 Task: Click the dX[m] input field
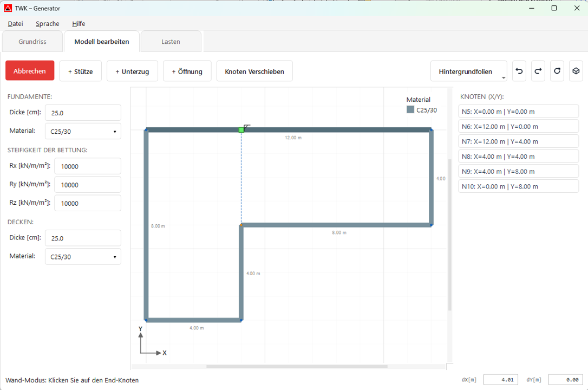pos(500,380)
